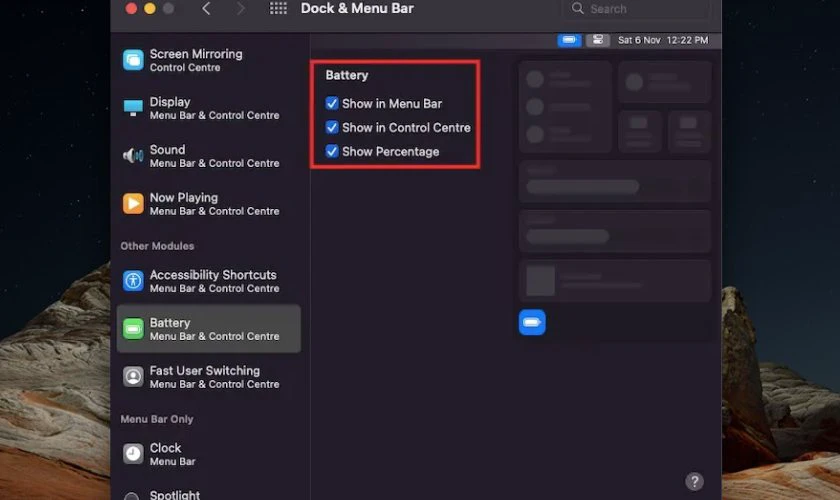
Task: Click the forward chevron button
Action: 240,9
